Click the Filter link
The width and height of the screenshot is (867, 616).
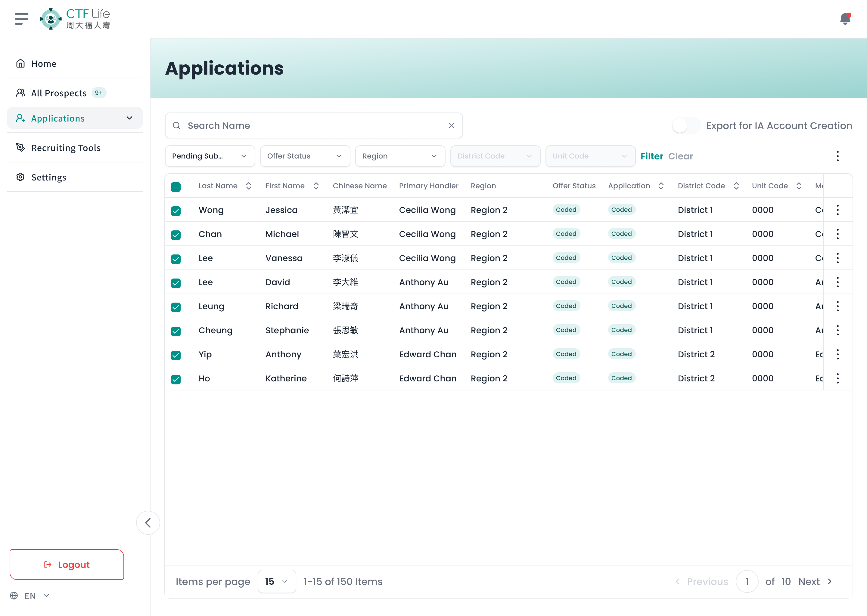(x=651, y=156)
